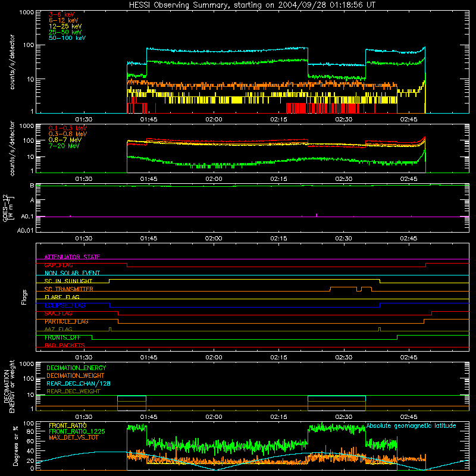This screenshot has width=476, height=476.
Task: Select the 3-6 keV legend label
Action: click(x=62, y=14)
